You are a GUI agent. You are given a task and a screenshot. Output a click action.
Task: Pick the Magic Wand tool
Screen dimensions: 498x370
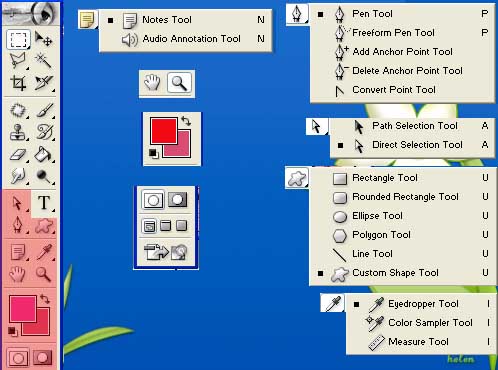pos(43,61)
